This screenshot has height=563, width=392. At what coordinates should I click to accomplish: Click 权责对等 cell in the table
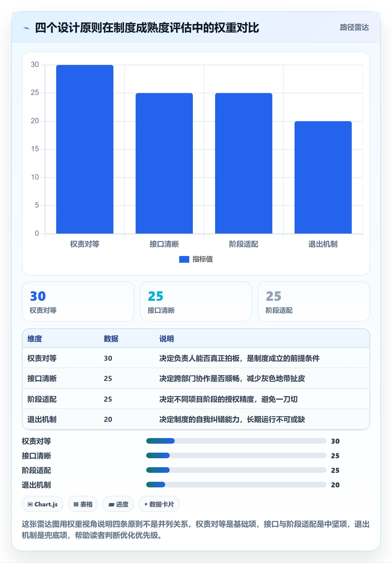click(x=42, y=358)
